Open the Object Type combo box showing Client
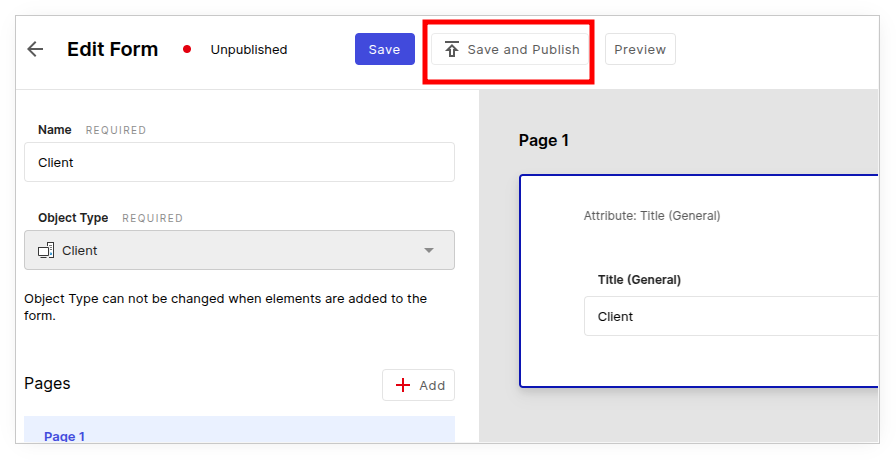 239,250
